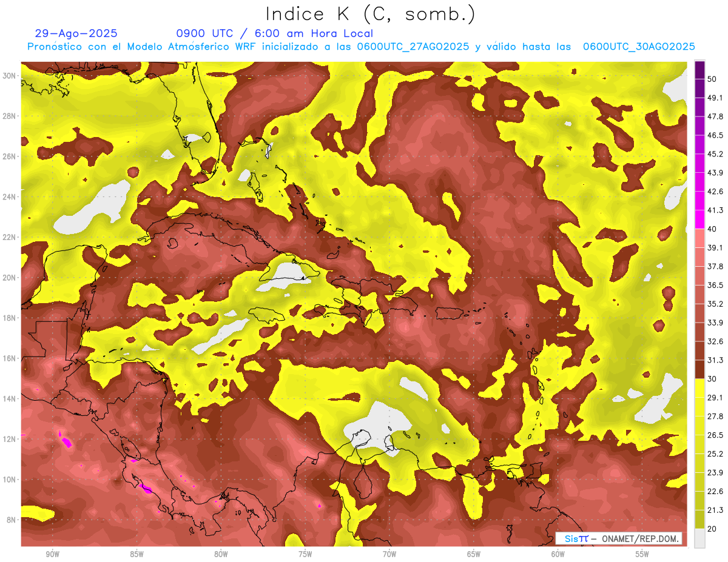This screenshot has width=728, height=562.
Task: Click the 14N latitude label
Action: click(10, 398)
